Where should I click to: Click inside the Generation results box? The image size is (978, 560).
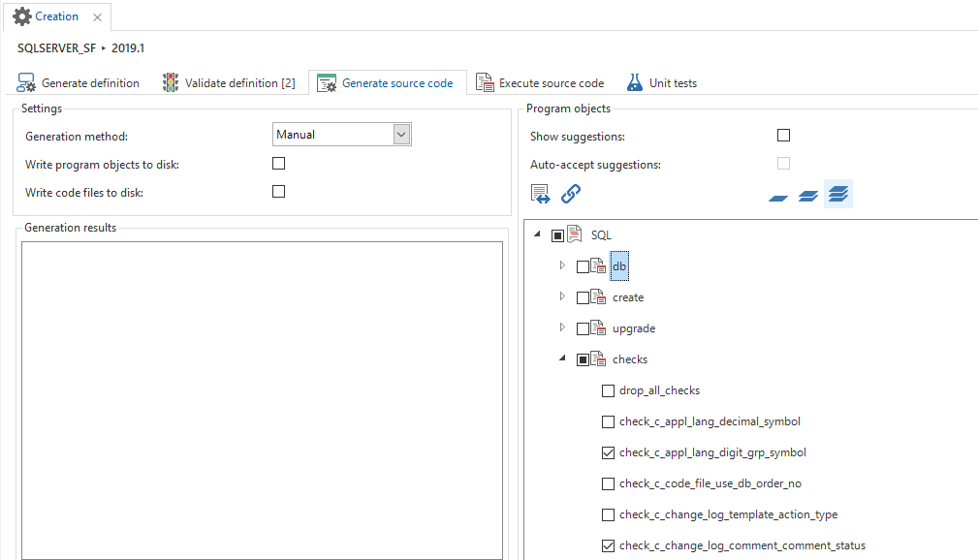tap(262, 397)
